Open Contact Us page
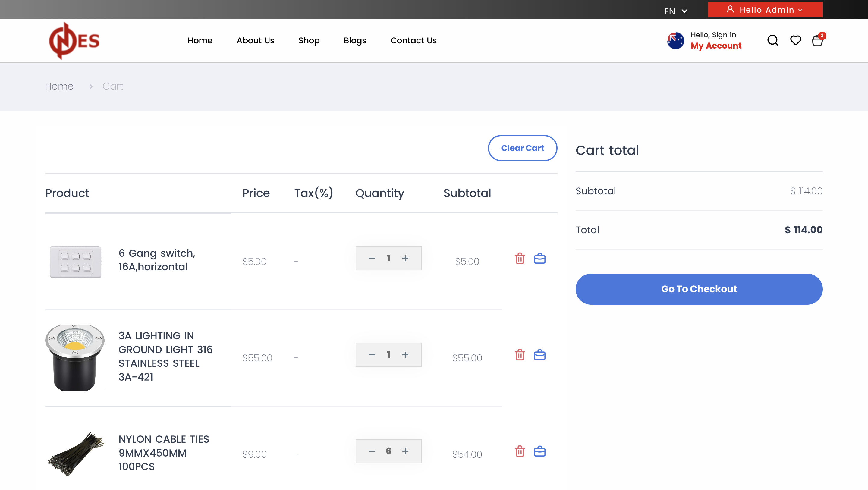Screen dimensions: 868x490 click(414, 40)
